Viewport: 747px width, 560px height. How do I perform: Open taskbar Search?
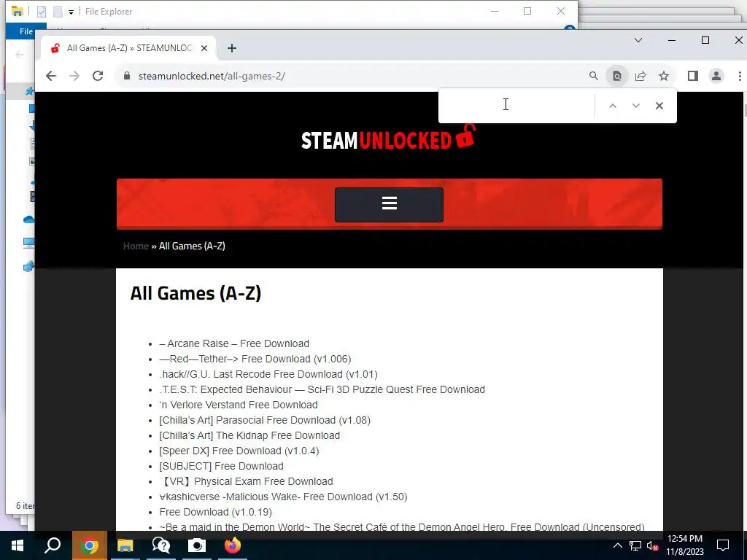[53, 545]
